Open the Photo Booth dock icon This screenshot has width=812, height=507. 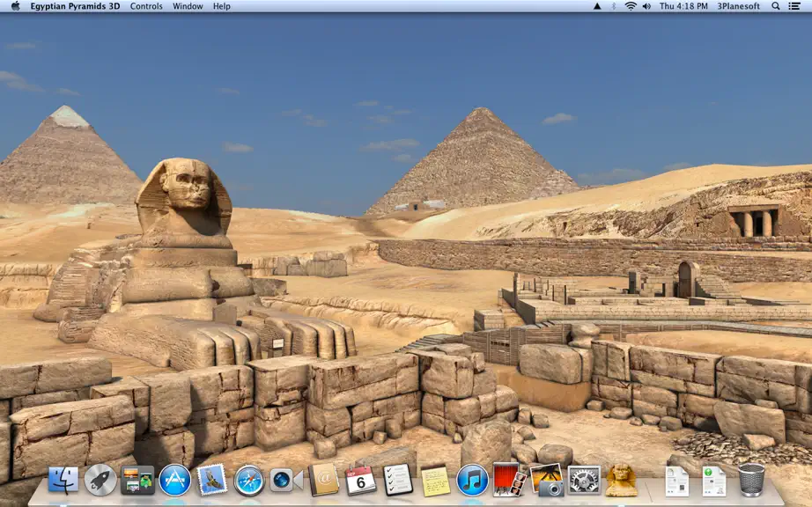[x=508, y=480]
